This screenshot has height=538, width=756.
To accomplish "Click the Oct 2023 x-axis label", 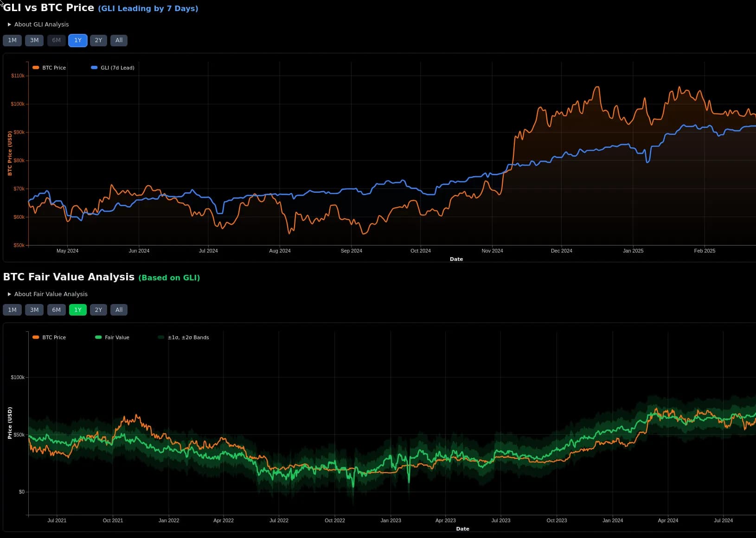I will (557, 520).
